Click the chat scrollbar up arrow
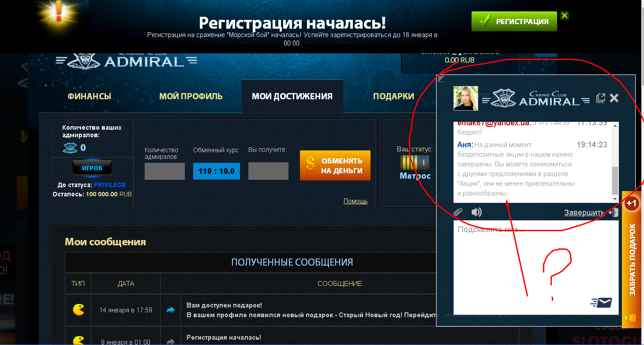The height and width of the screenshot is (345, 644). point(615,125)
